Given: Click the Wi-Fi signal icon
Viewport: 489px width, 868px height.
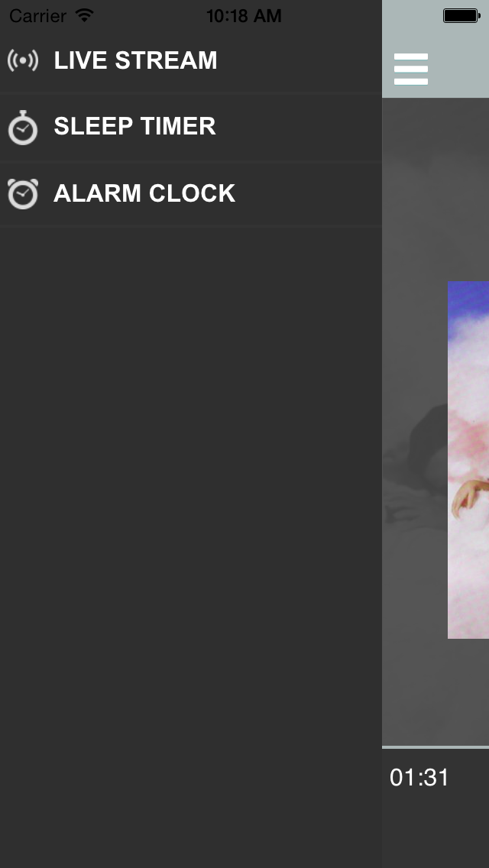Looking at the screenshot, I should (85, 15).
